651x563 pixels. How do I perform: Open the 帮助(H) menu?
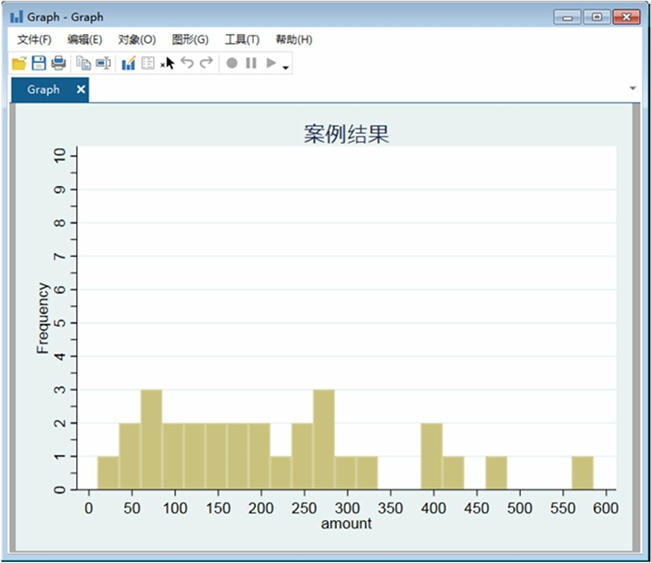(x=294, y=40)
